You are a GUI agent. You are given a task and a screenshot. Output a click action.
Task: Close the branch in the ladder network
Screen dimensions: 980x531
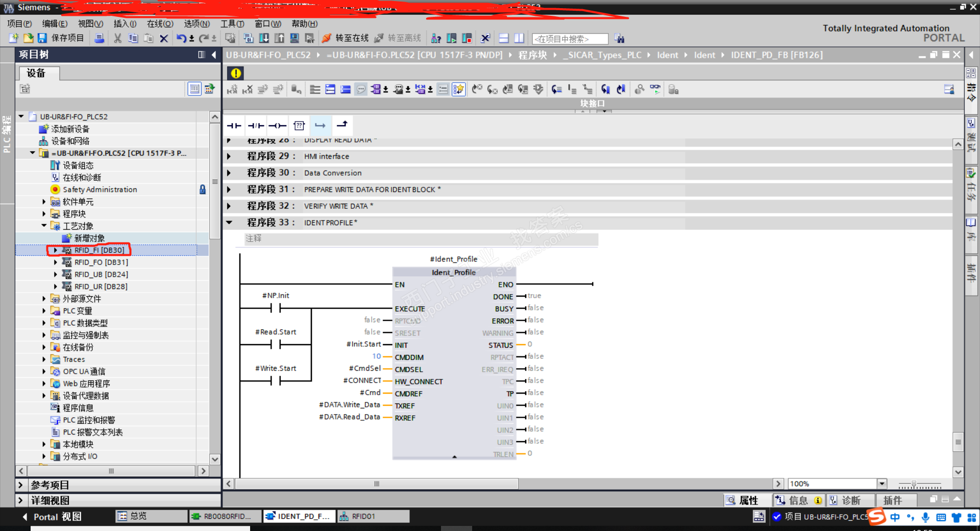342,126
